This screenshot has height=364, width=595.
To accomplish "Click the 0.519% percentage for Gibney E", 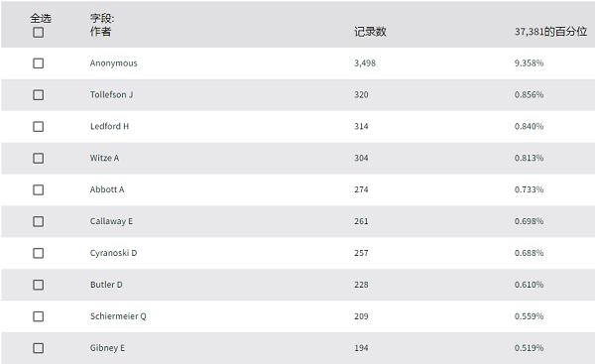I will coord(529,348).
